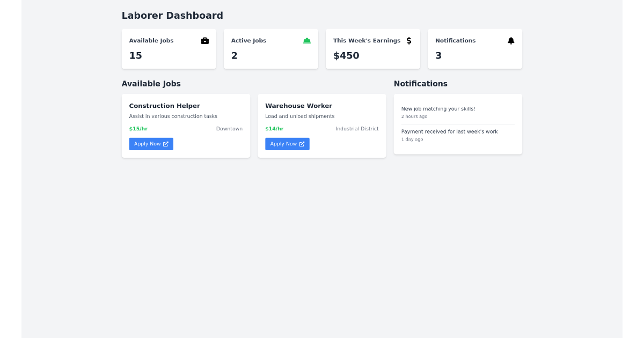The height and width of the screenshot is (338, 644).
Task: Select the Notifications stat card showing 3
Action: 474,48
